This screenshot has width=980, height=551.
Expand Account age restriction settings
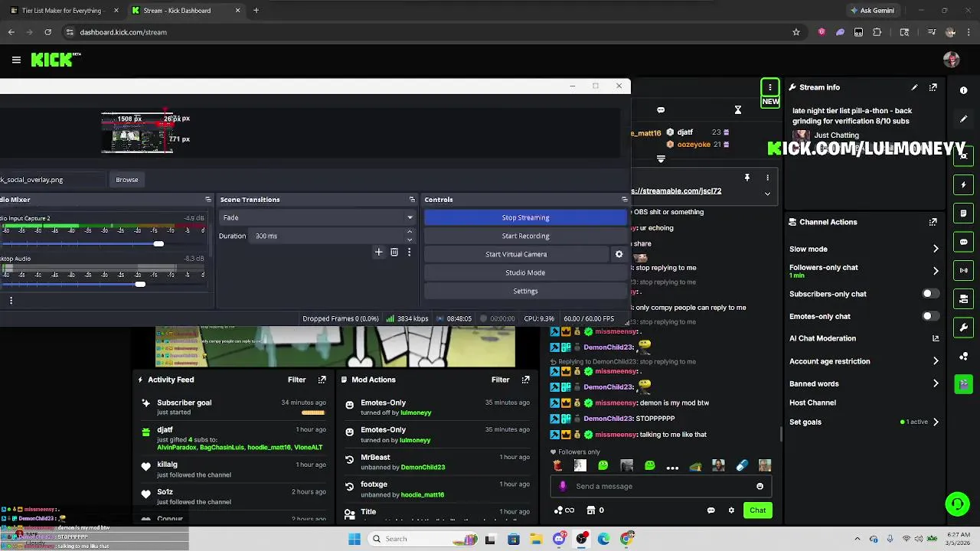tap(936, 361)
